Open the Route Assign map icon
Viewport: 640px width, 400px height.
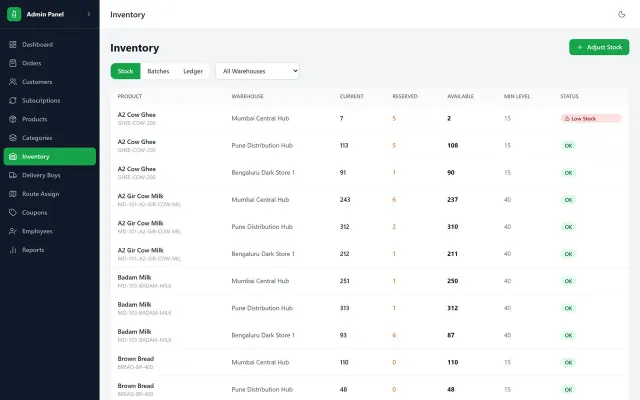[13, 194]
